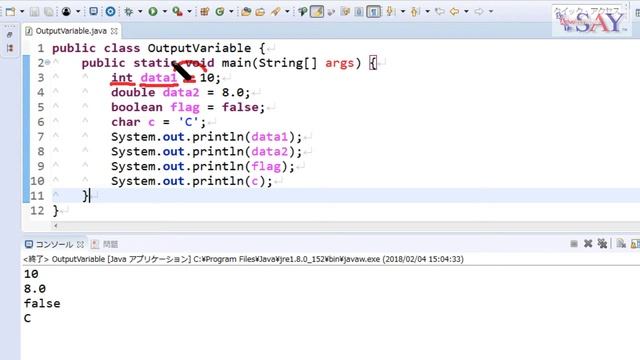Click the two-page yellow toolbar icon
The height and width of the screenshot is (360, 640).
345,11
